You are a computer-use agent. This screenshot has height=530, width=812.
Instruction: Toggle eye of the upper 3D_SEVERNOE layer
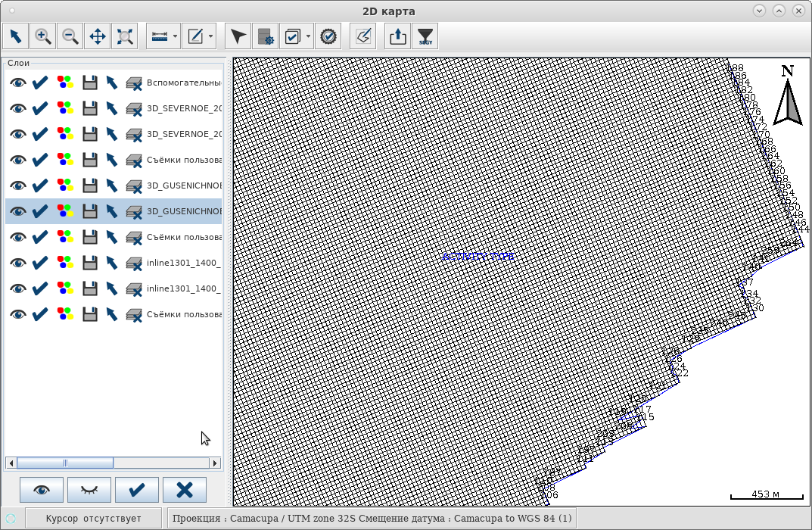tap(18, 108)
